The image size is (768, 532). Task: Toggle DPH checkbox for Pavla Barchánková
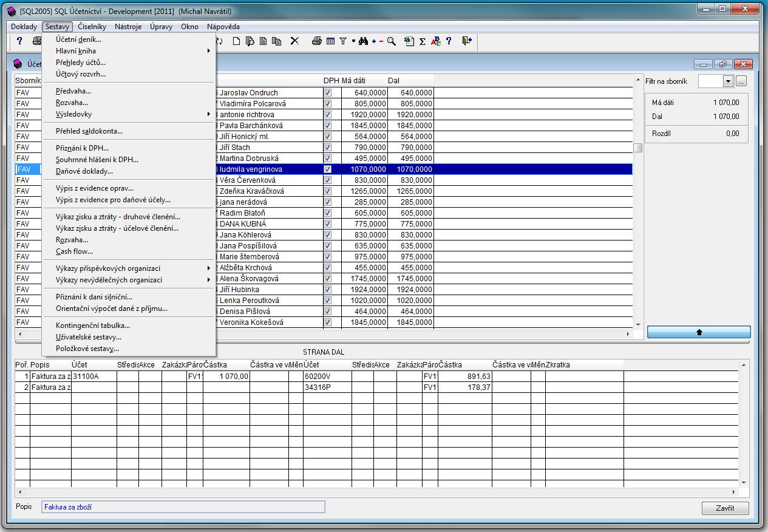pos(328,126)
